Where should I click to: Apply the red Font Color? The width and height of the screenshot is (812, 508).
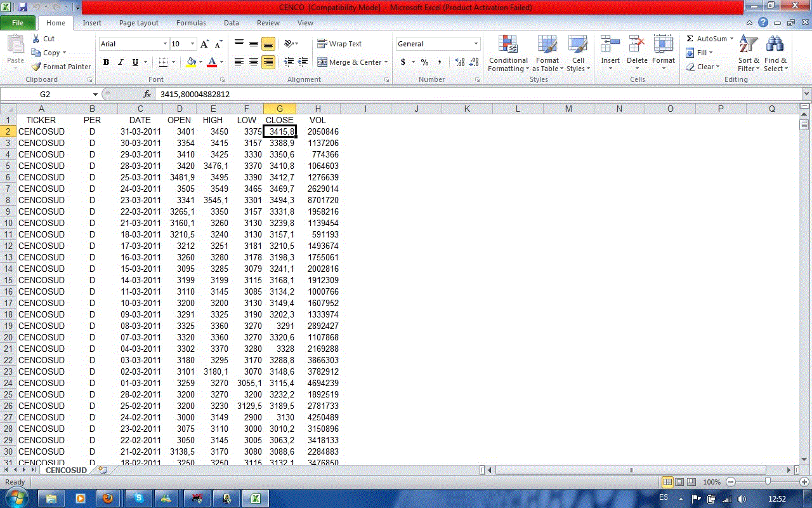click(212, 62)
